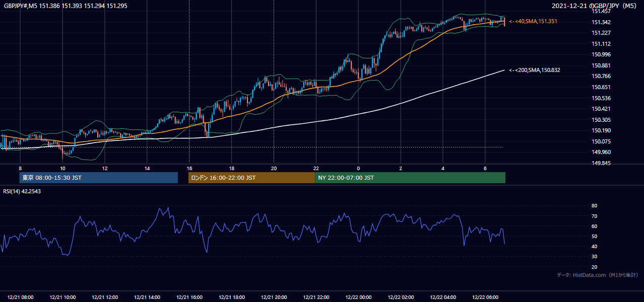Click the 12/22 00:00 time axis label
This screenshot has width=644, height=302.
(359, 297)
